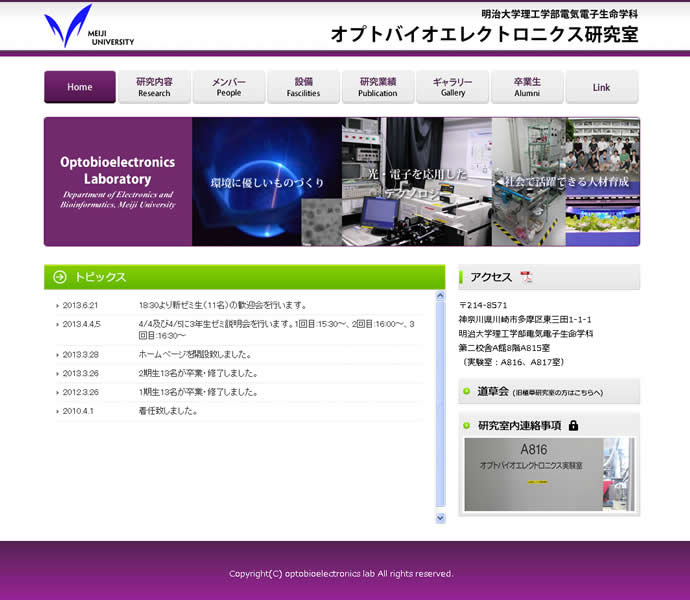Open the Access PDF icon
This screenshot has width=690, height=600.
526,277
